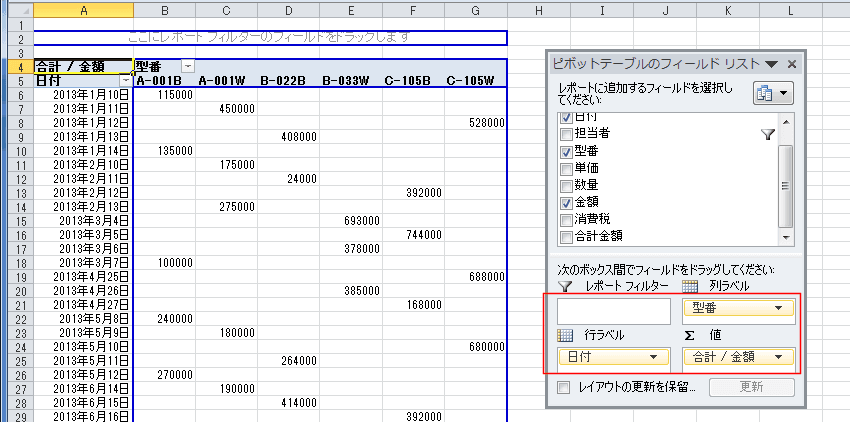Screen dimensions: 850x422
Task: Click the 414000 value cell
Action: (x=289, y=402)
